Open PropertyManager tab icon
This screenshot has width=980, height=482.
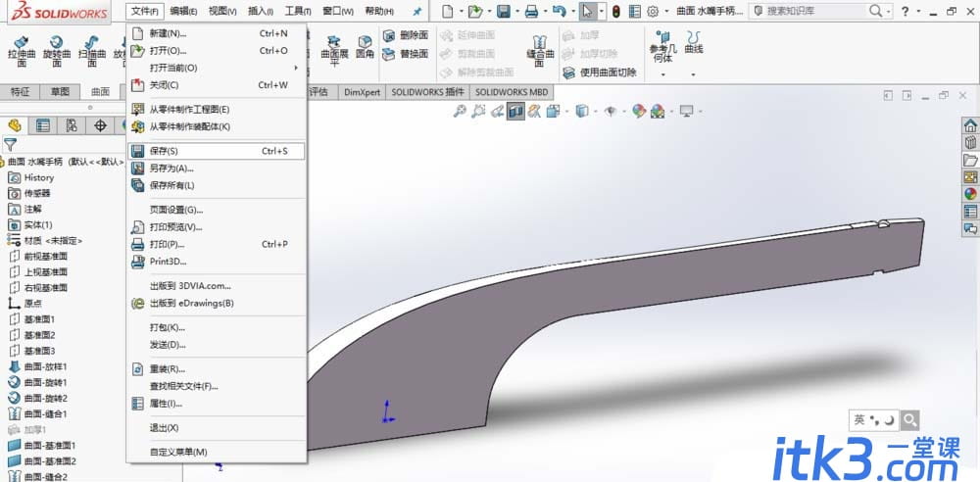[x=43, y=125]
